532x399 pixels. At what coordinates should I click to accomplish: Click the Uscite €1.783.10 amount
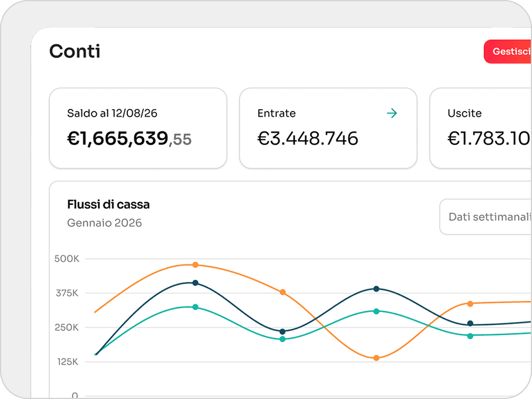coord(489,138)
